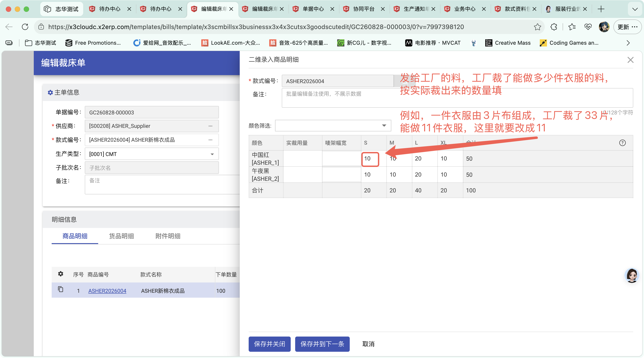This screenshot has height=358, width=644.
Task: Open the 供应商 lookup ellipsis
Action: (210, 126)
